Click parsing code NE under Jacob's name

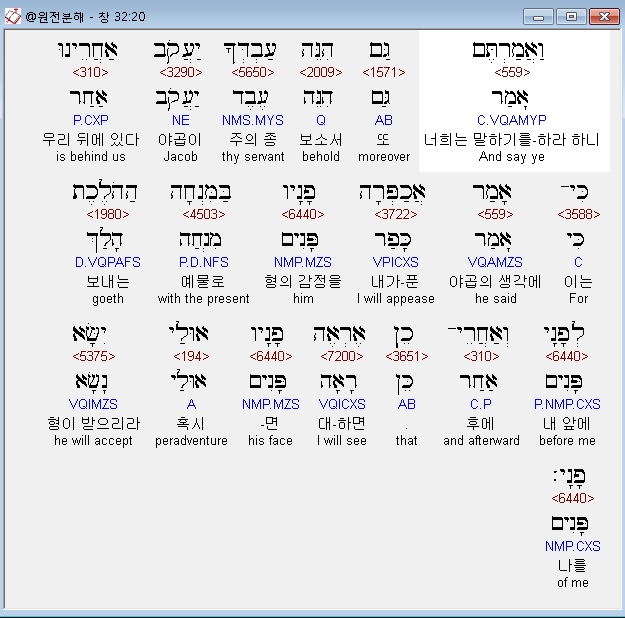point(181,120)
